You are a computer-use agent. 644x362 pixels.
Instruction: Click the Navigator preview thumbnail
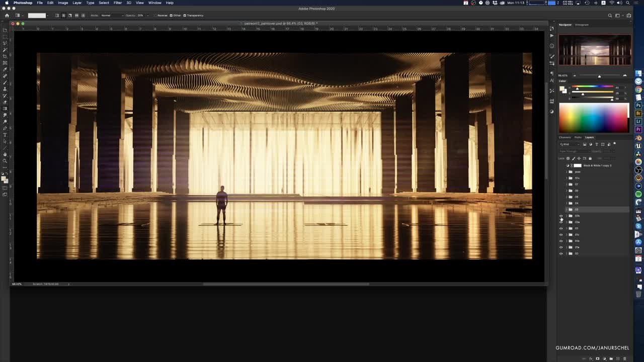tap(594, 50)
